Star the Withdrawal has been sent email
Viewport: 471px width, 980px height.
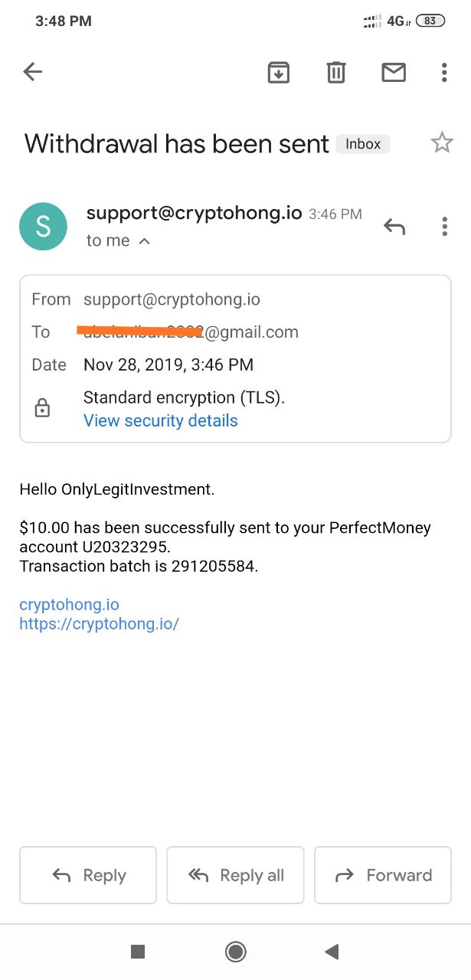coord(442,143)
